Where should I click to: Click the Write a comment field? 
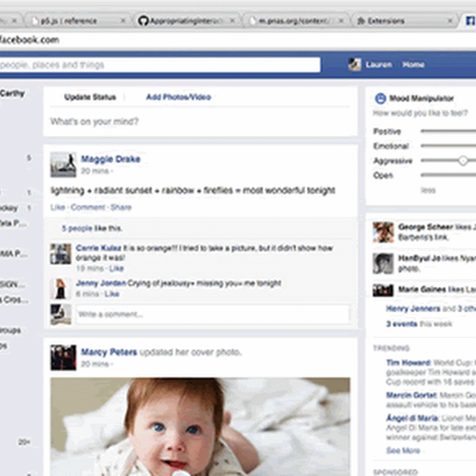point(212,314)
